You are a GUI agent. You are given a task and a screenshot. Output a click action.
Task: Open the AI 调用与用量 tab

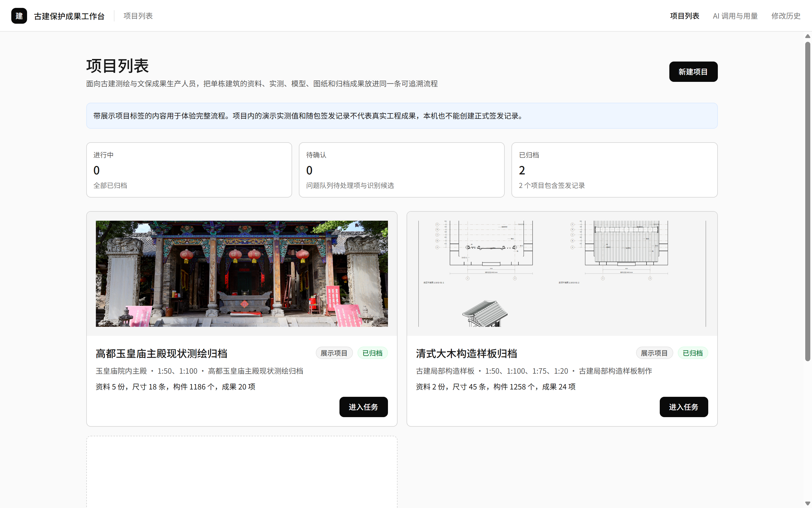[x=735, y=16]
